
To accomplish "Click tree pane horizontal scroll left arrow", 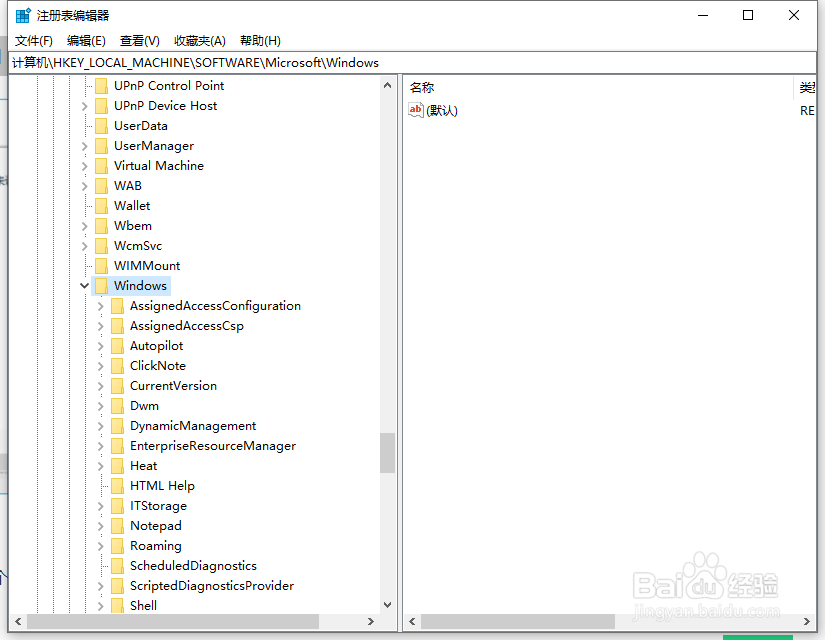I will point(18,622).
